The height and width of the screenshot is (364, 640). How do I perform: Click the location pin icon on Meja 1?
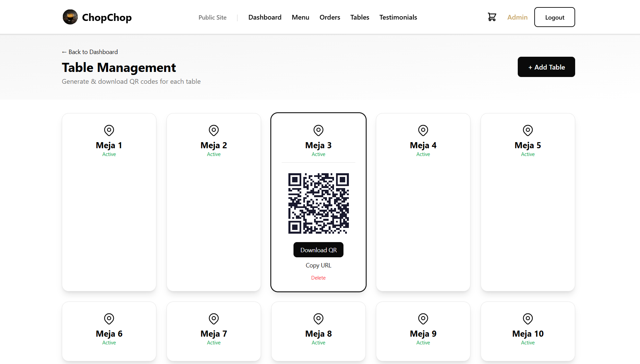click(x=109, y=130)
